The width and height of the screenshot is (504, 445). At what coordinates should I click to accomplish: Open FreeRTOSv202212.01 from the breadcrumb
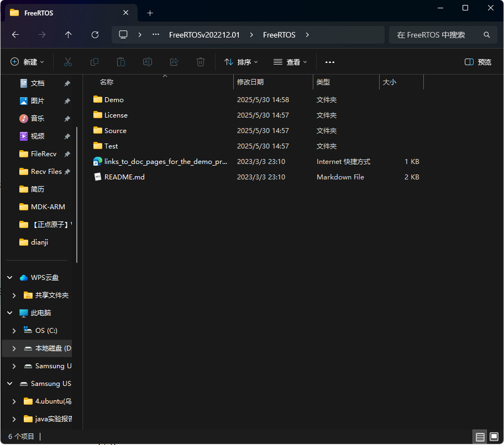[x=204, y=34]
